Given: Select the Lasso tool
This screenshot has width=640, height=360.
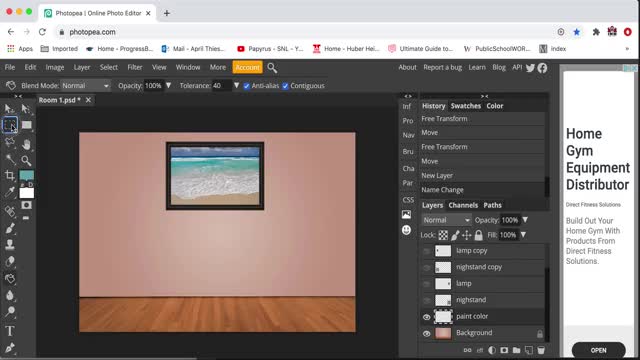Looking at the screenshot, I should (x=10, y=142).
